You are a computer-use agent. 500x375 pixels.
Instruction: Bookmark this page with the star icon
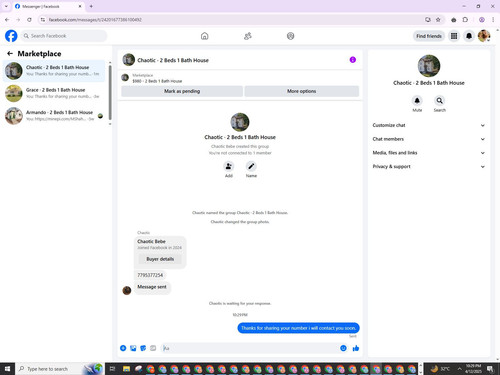pos(438,20)
